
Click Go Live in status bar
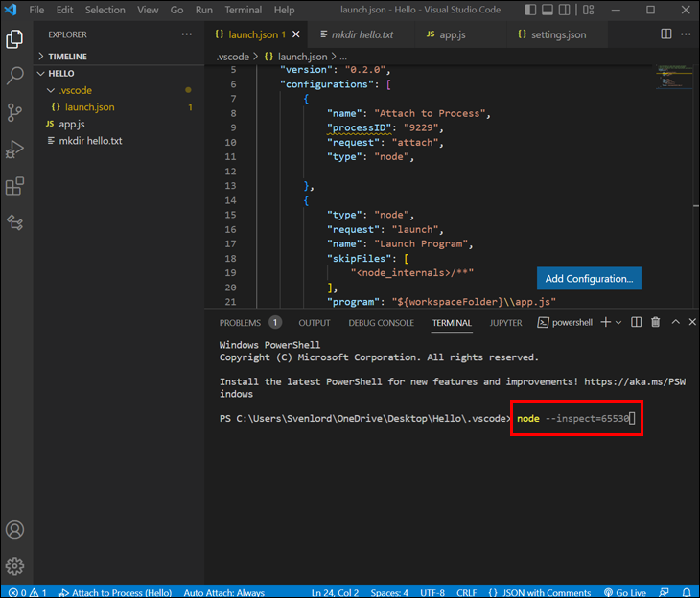pyautogui.click(x=624, y=592)
